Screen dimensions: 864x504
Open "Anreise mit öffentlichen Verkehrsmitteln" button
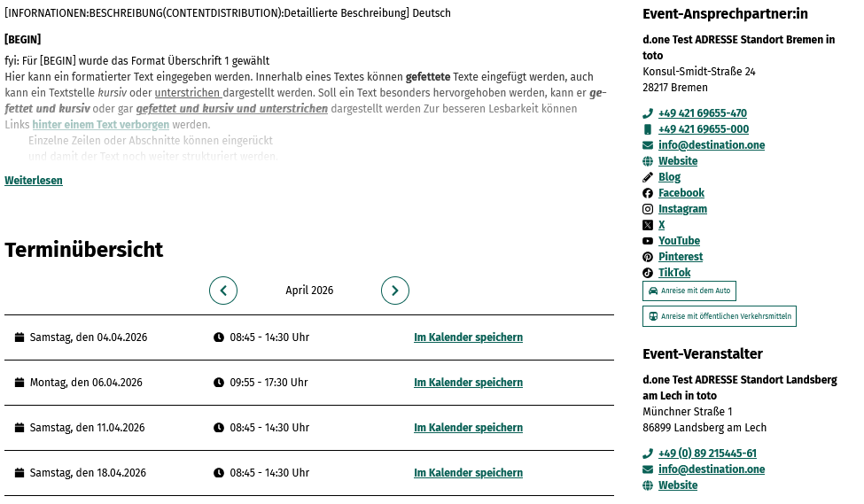click(719, 316)
